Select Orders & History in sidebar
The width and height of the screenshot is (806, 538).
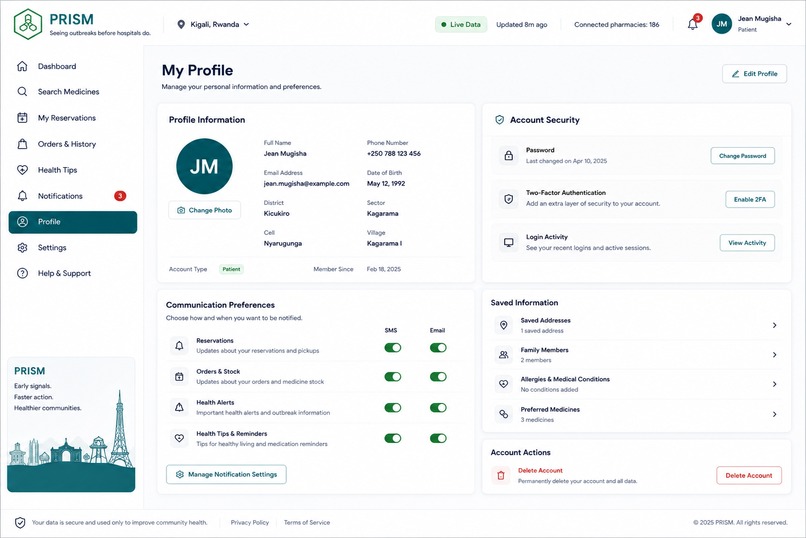point(73,144)
